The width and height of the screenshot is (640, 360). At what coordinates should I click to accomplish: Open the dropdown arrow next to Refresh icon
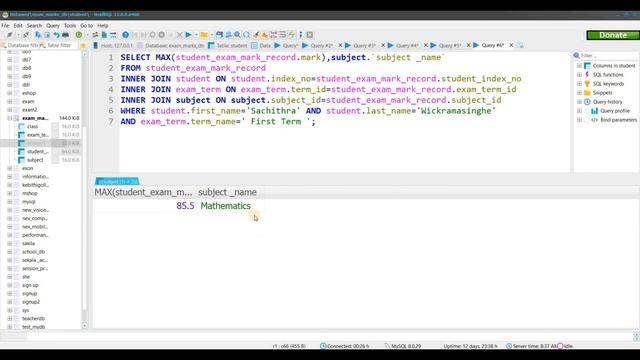point(87,35)
